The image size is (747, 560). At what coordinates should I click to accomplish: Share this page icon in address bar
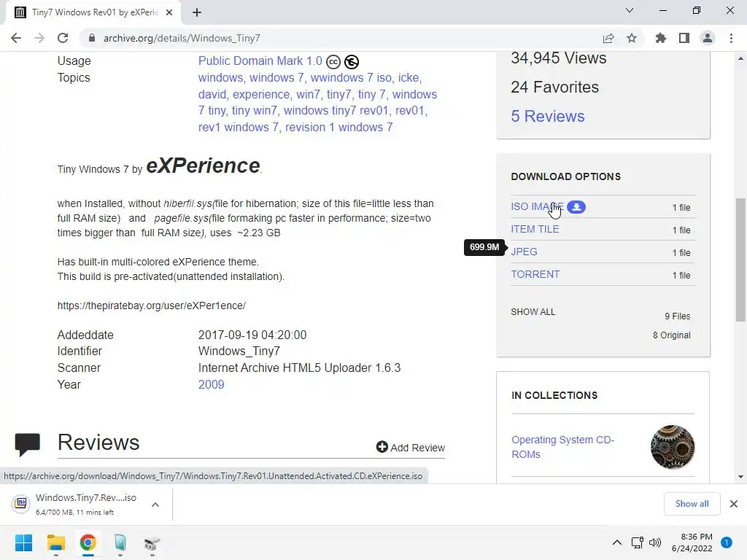pyautogui.click(x=608, y=38)
